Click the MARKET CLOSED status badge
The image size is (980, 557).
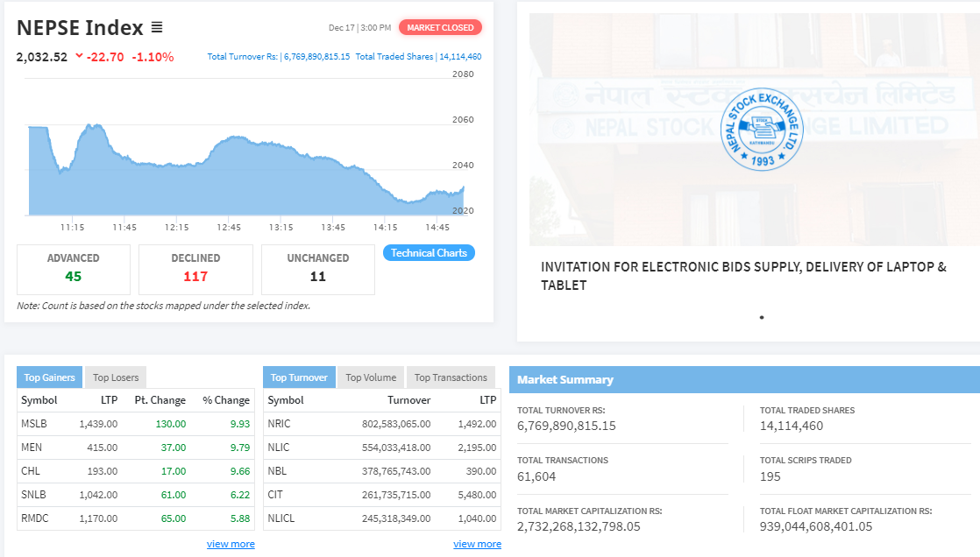440,27
